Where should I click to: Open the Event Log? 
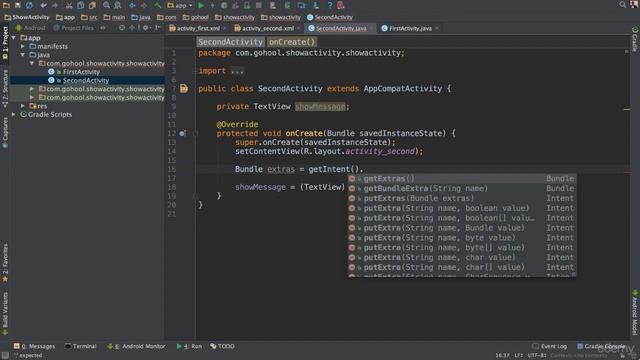[x=550, y=346]
